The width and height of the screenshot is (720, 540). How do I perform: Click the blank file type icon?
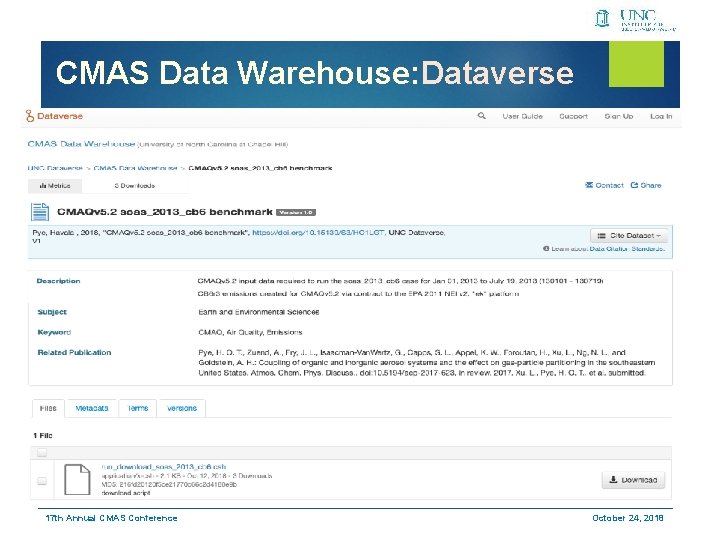[x=77, y=479]
